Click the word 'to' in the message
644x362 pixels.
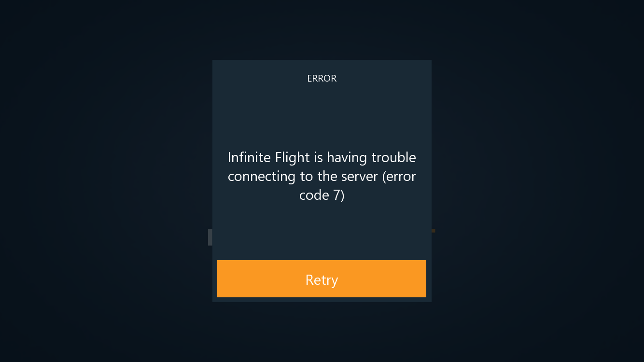tap(307, 177)
